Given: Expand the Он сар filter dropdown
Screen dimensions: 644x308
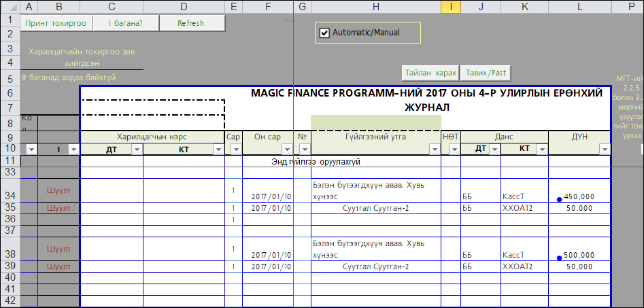Looking at the screenshot, I should click(287, 150).
